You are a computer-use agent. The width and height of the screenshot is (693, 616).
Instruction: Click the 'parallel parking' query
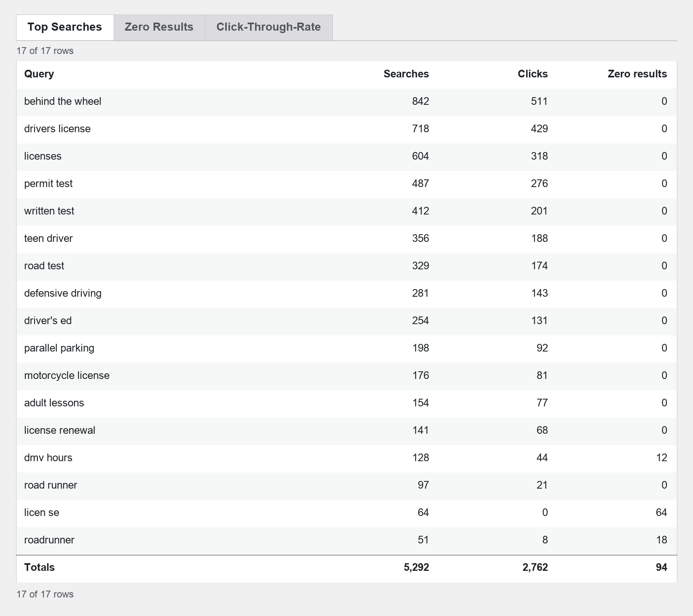tap(59, 348)
